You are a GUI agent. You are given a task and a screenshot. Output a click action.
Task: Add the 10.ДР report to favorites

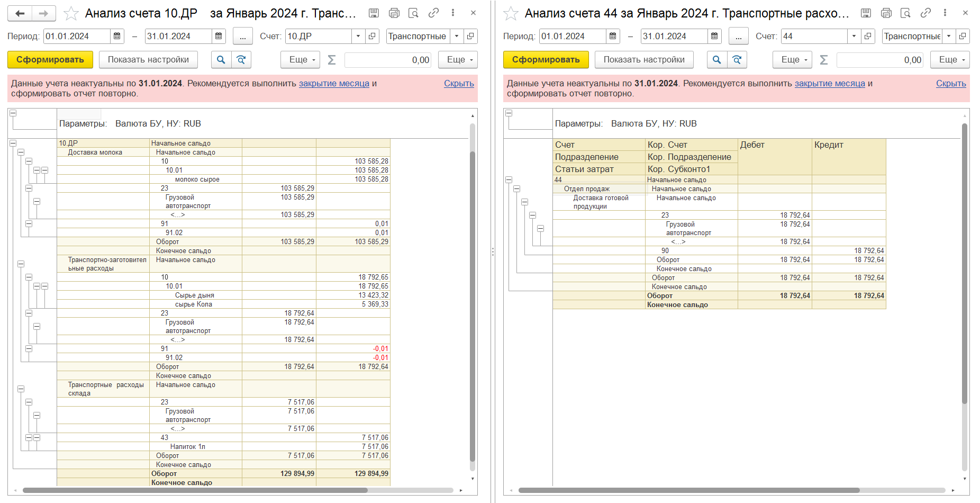pos(71,13)
